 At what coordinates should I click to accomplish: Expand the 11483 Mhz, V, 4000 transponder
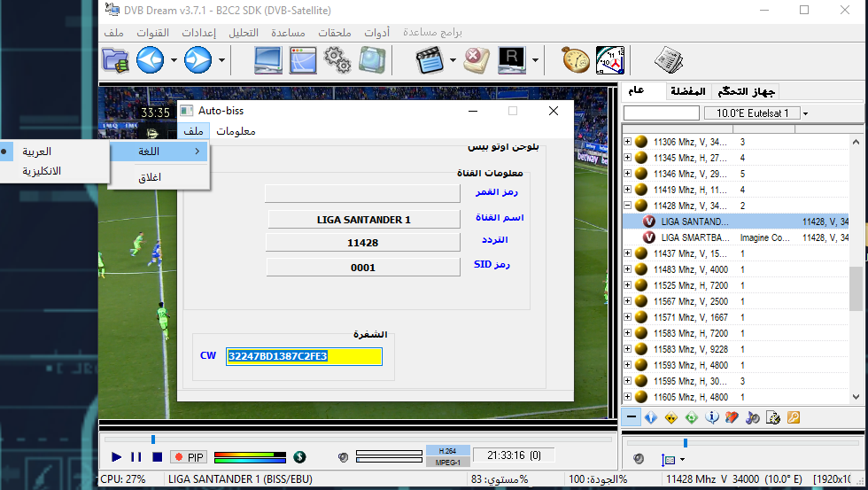click(x=627, y=269)
